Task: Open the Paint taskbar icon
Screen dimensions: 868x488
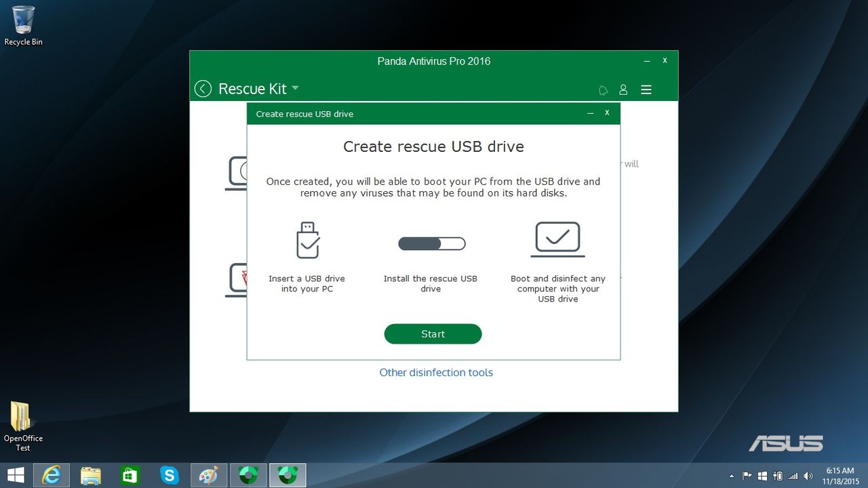Action: [209, 475]
